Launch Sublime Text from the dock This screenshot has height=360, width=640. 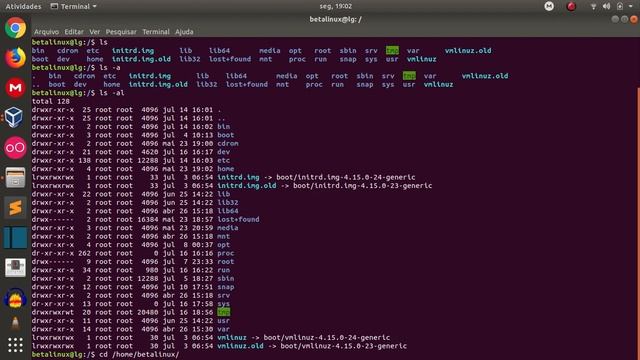[x=16, y=207]
